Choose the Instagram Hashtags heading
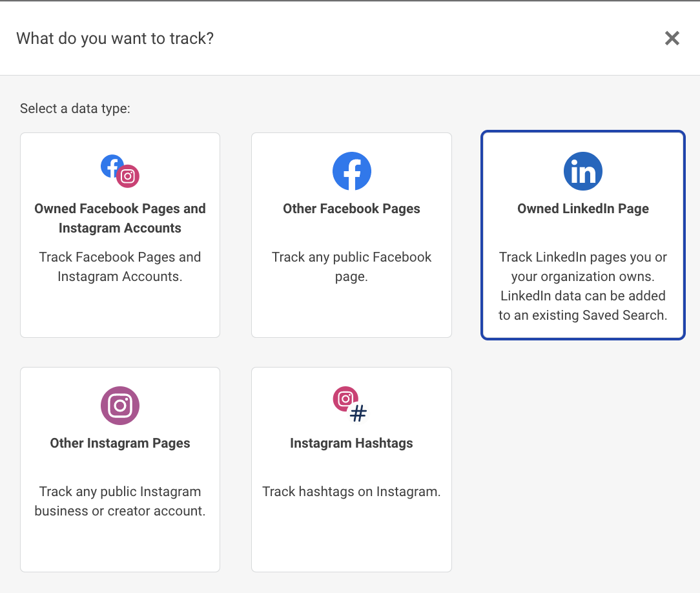Viewport: 700px width, 593px height. [352, 443]
